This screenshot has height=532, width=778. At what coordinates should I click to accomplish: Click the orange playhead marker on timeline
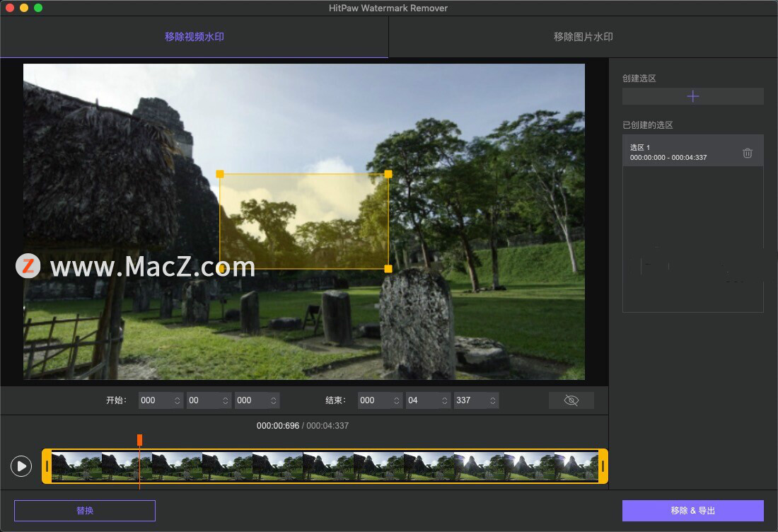pos(139,440)
